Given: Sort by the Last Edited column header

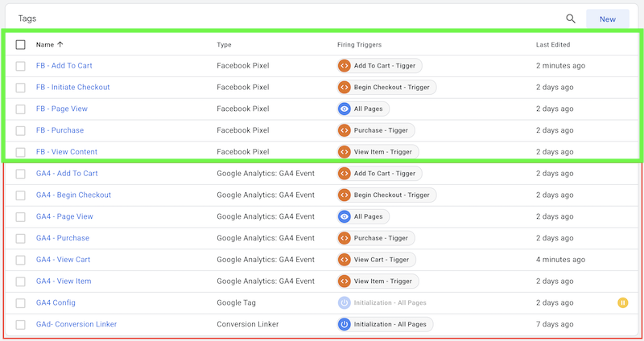Looking at the screenshot, I should (x=552, y=45).
